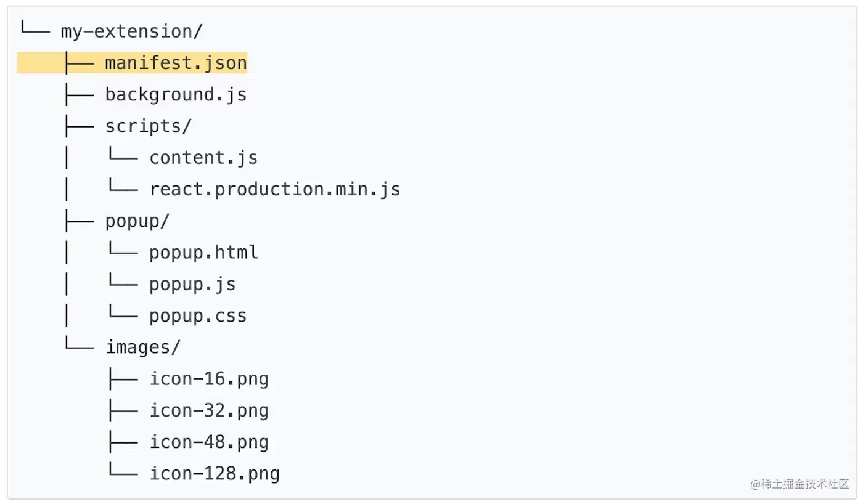Open the highlighted manifest.json file

click(x=176, y=63)
